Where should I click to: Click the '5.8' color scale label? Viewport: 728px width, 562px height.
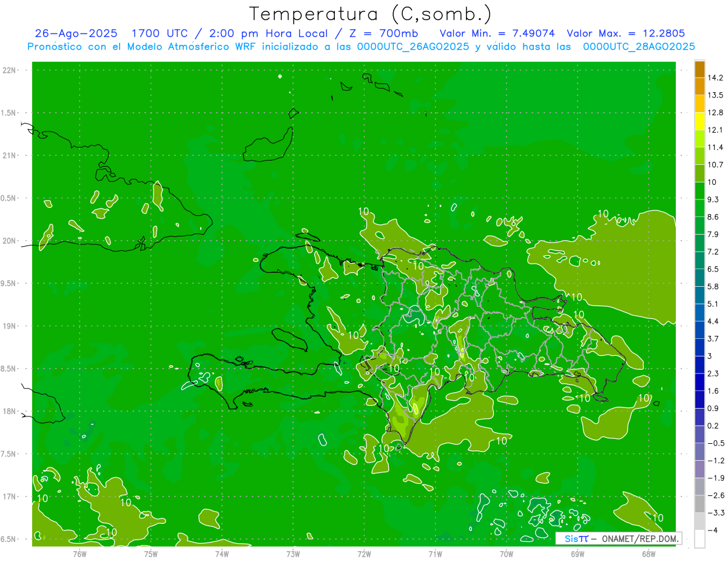tap(713, 287)
